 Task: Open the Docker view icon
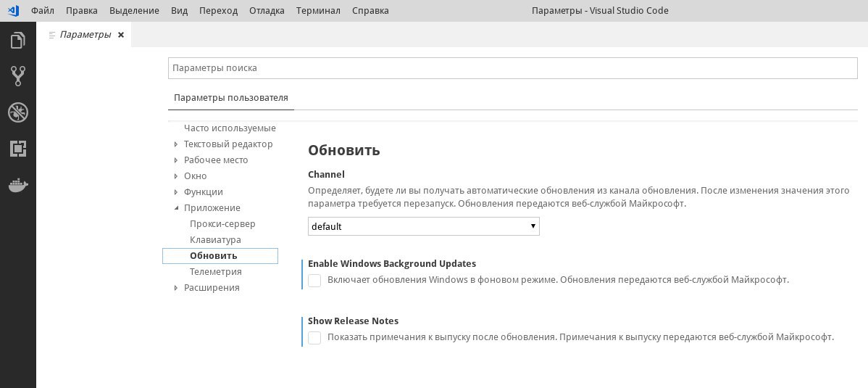click(17, 185)
